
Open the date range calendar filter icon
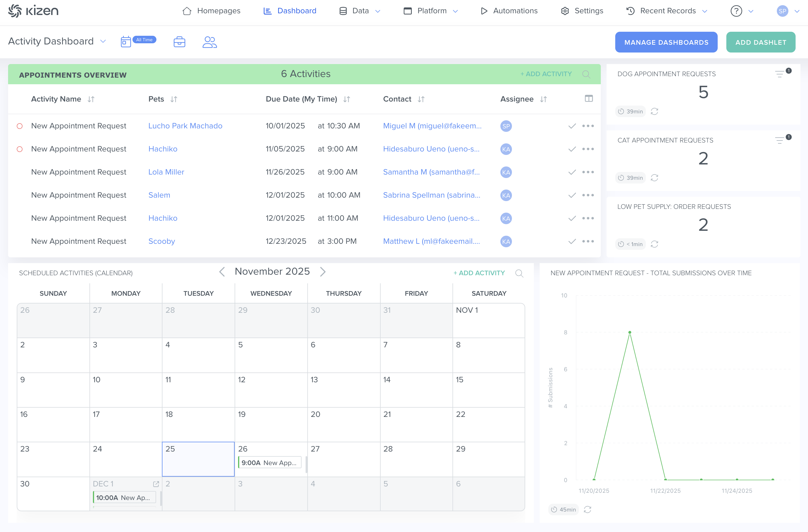click(126, 42)
